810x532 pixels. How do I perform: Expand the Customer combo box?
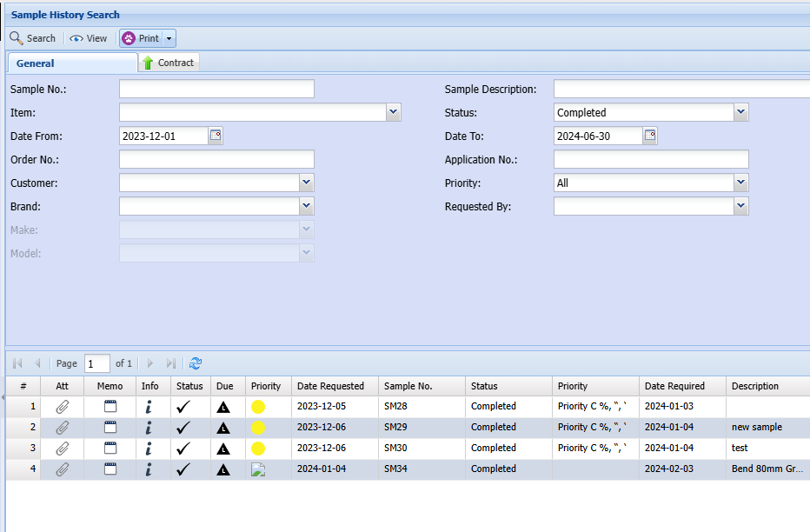click(306, 183)
